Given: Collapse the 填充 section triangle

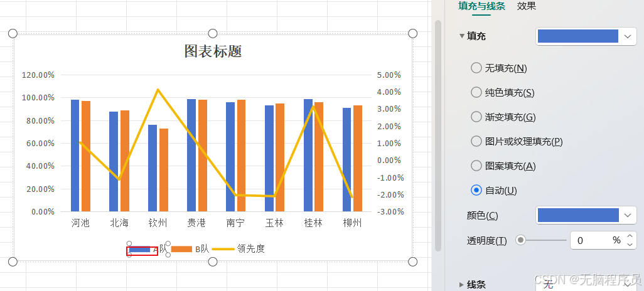Looking at the screenshot, I should click(461, 36).
